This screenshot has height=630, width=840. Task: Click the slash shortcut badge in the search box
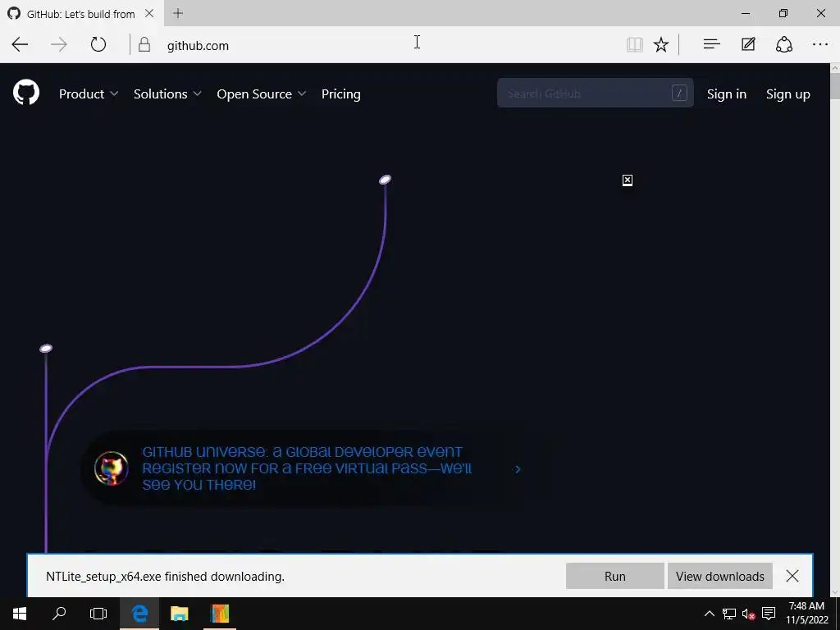pos(679,94)
